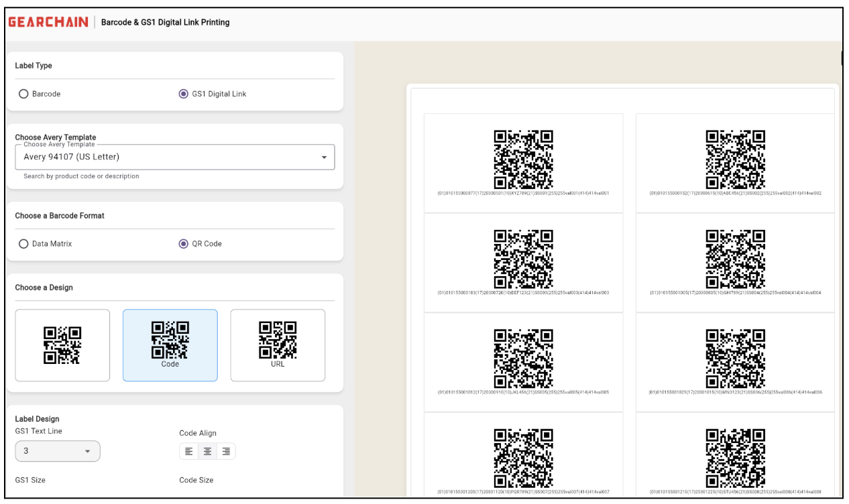The image size is (849, 504).
Task: Select the GS1 Digital Link radio button
Action: tap(184, 94)
